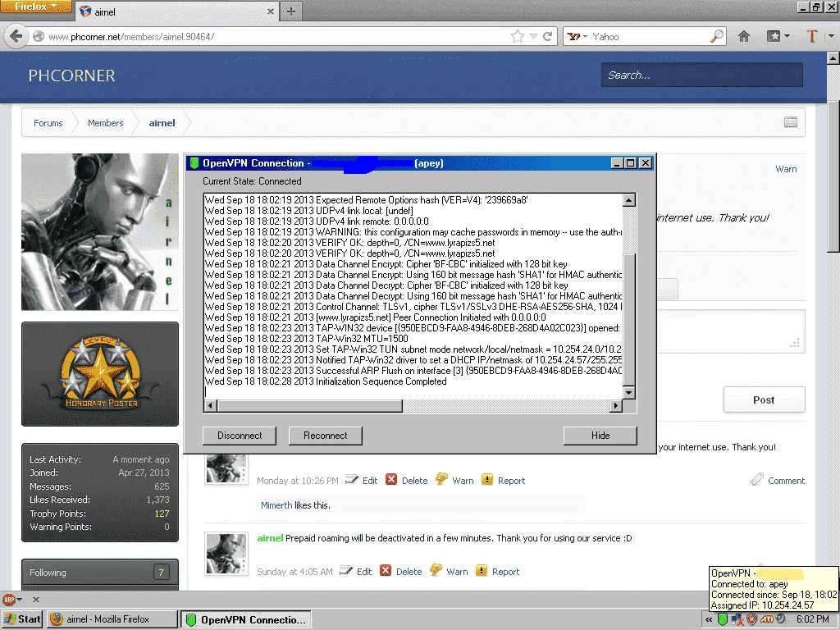Screen dimensions: 840x630
Task: Expand hidden tray icons chevron
Action: pos(709,620)
